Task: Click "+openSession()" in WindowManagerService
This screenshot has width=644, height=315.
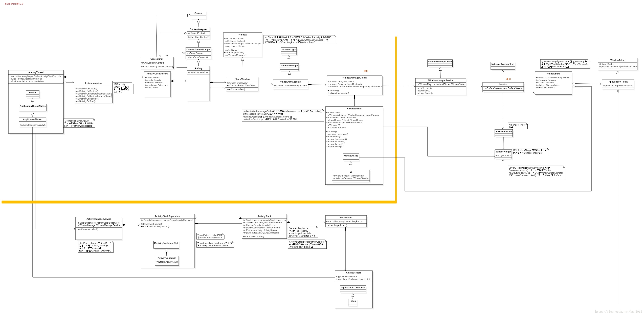Action: tap(424, 88)
